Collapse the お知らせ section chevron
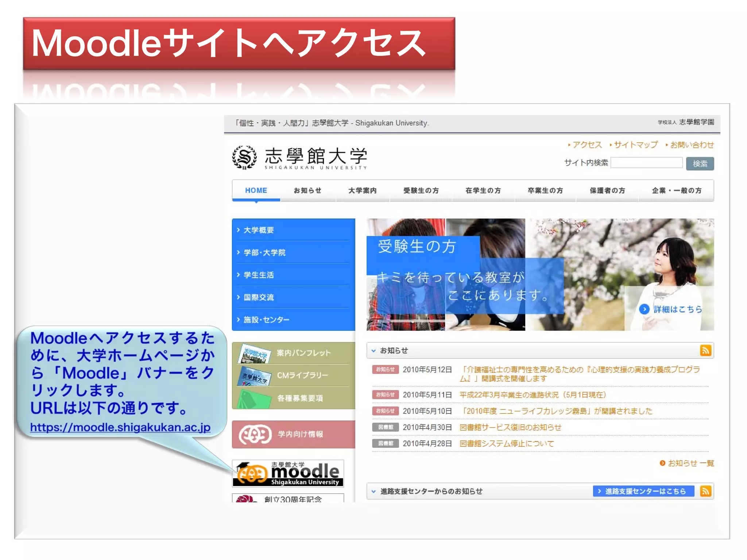Image resolution: width=747 pixels, height=560 pixels. pos(373,351)
